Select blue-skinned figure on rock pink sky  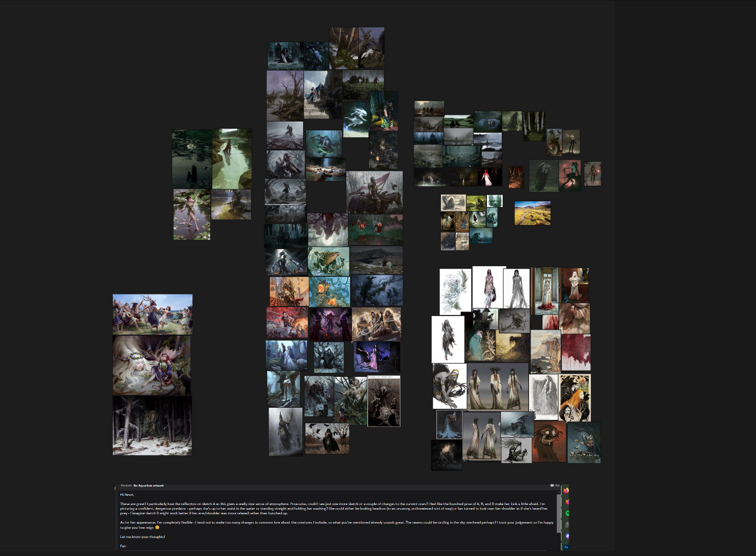pos(570,175)
